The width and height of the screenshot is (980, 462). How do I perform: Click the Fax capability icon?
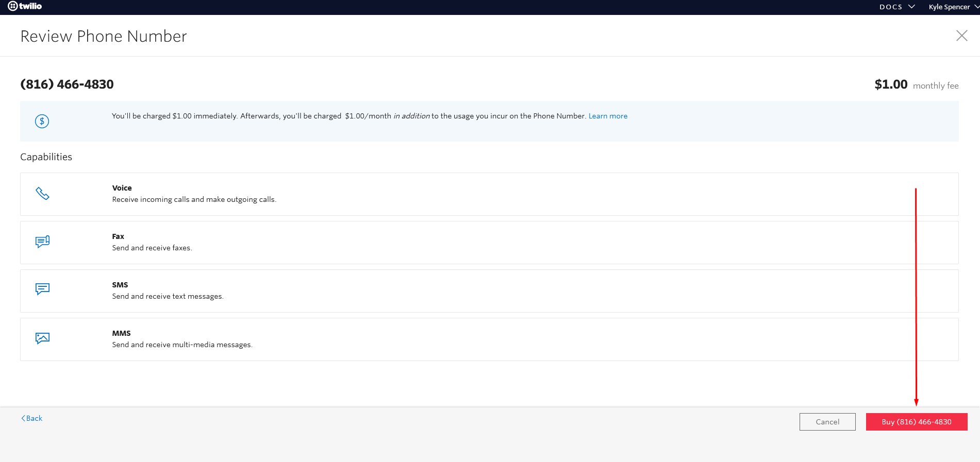tap(42, 242)
